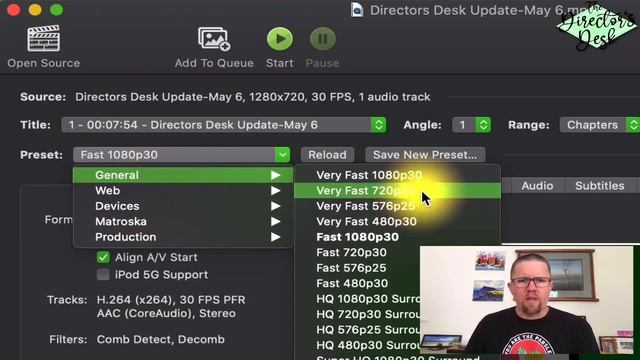Switch to the Audio tab
Screen dimensions: 640x360
point(537,186)
